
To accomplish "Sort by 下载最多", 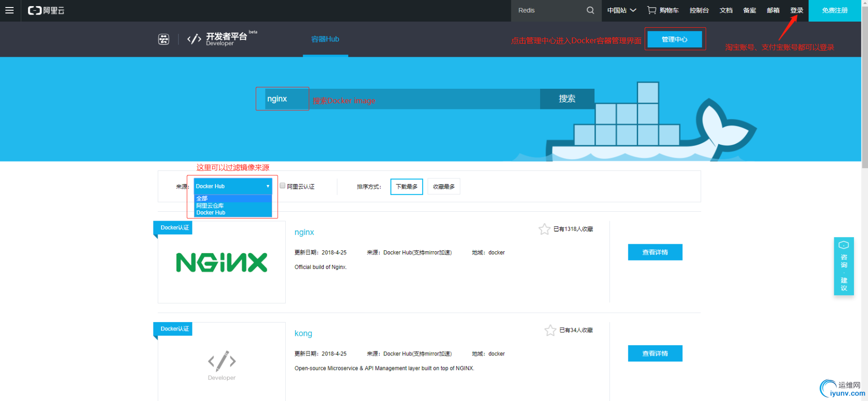I will pyautogui.click(x=406, y=186).
